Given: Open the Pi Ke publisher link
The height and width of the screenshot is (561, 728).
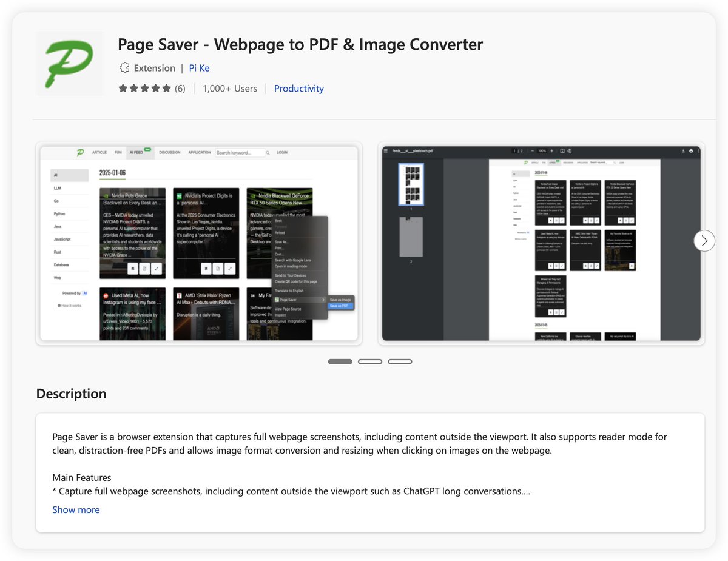Looking at the screenshot, I should click(200, 68).
